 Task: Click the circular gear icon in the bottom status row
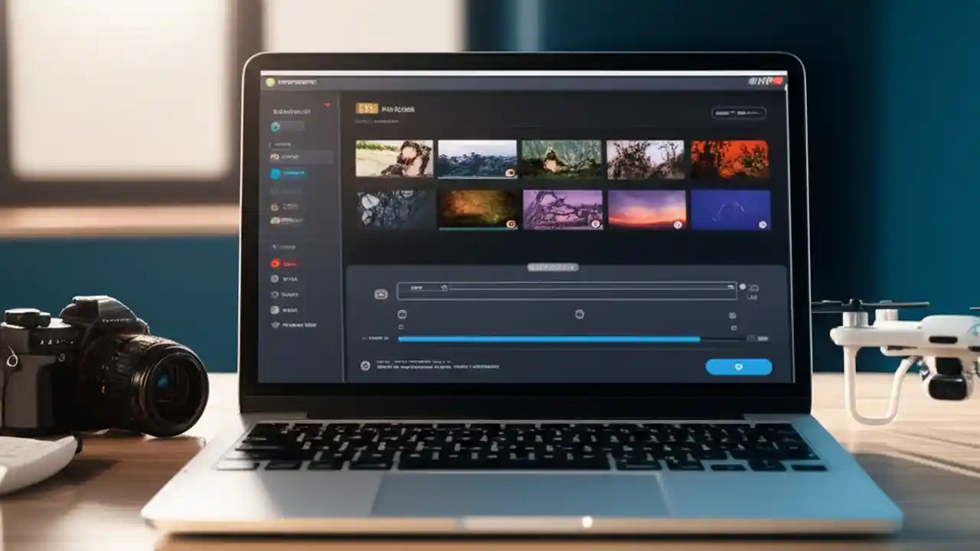pos(364,365)
